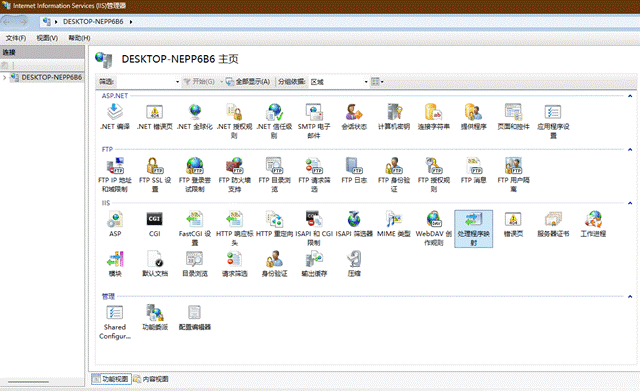Open FTP 日志 (logging) icon

[x=354, y=166]
